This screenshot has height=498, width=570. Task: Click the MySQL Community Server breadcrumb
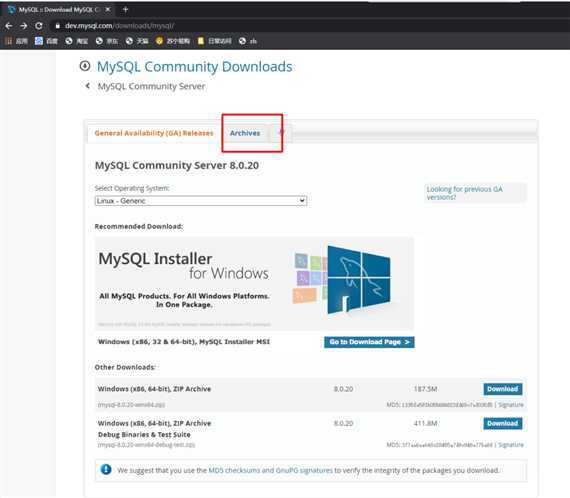(x=151, y=86)
